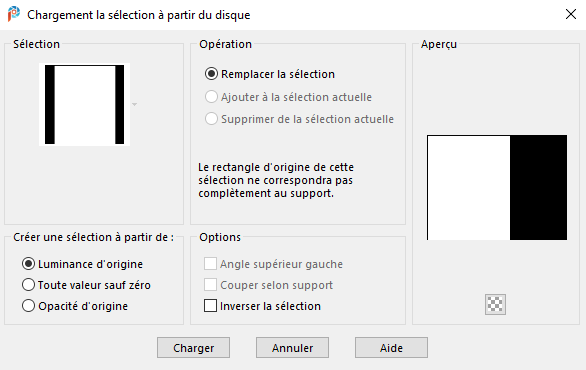Click the Annuler button

click(292, 348)
